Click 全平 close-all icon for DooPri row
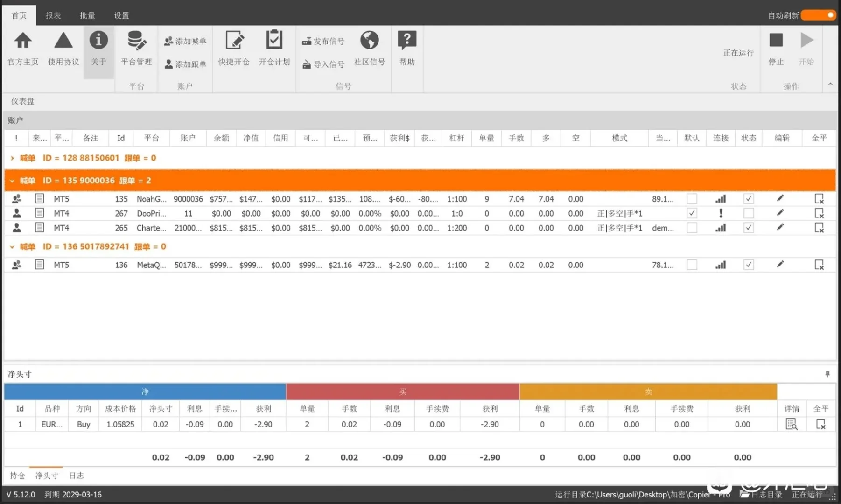The width and height of the screenshot is (841, 504). tap(819, 213)
